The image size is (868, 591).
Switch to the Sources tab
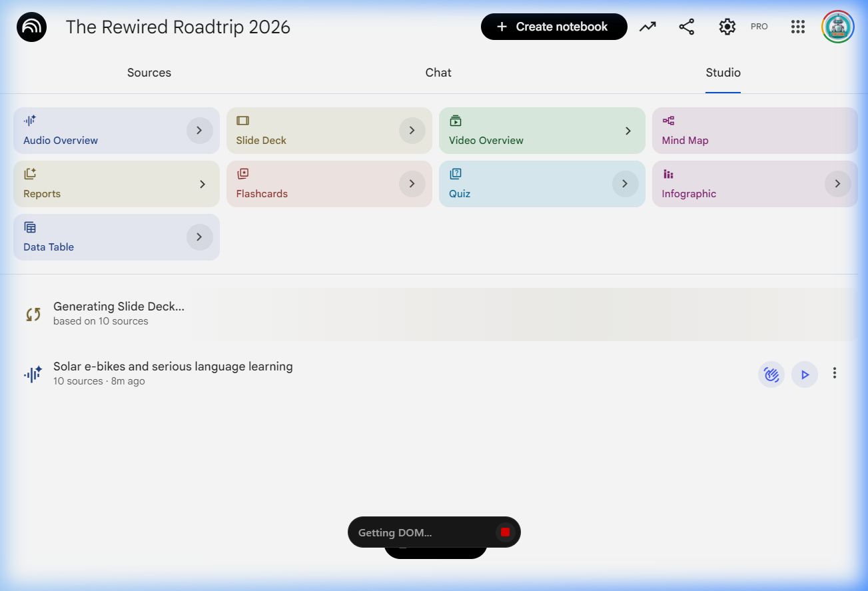[149, 73]
